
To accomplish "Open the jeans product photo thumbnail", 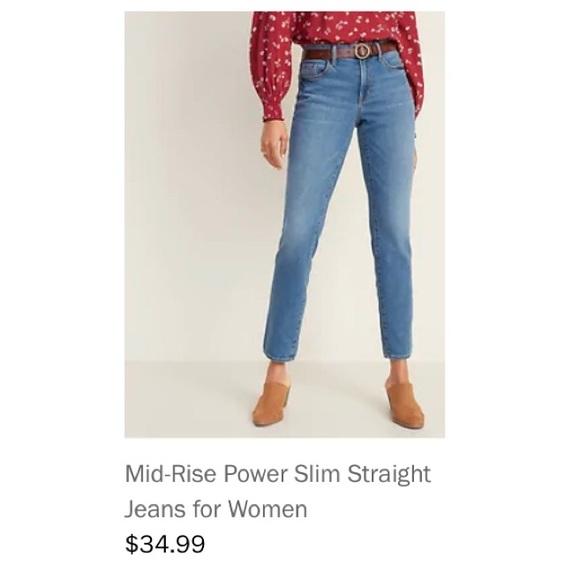I will (284, 225).
